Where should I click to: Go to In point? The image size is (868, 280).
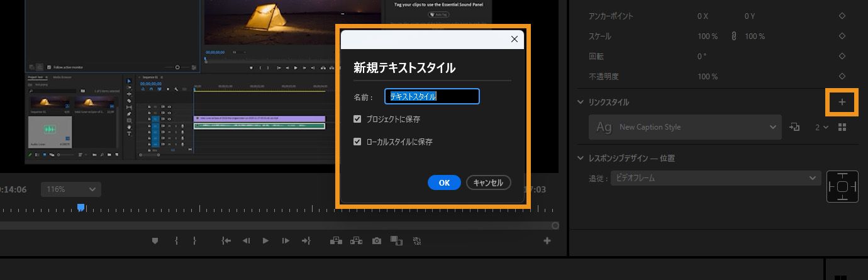pos(226,240)
